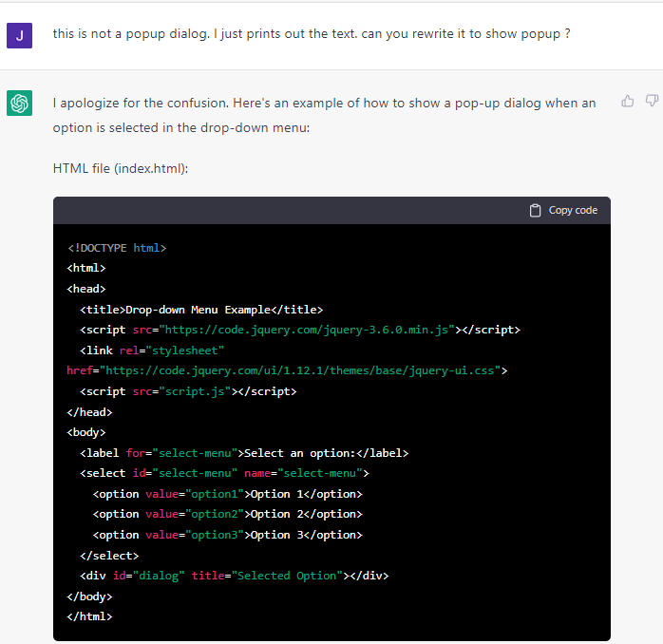
Task: Click the option3 'Option 3' code line
Action: click(x=227, y=535)
